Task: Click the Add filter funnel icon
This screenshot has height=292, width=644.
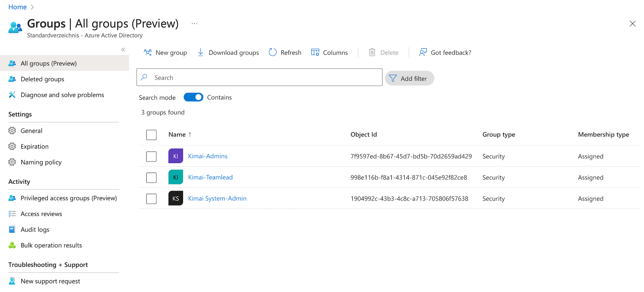Action: [393, 78]
